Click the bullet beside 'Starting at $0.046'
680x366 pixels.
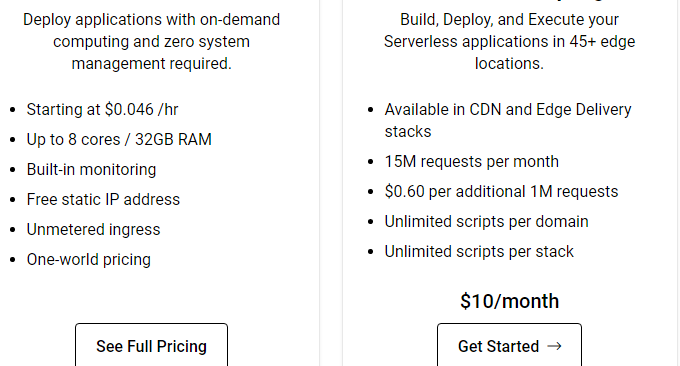[x=13, y=110]
